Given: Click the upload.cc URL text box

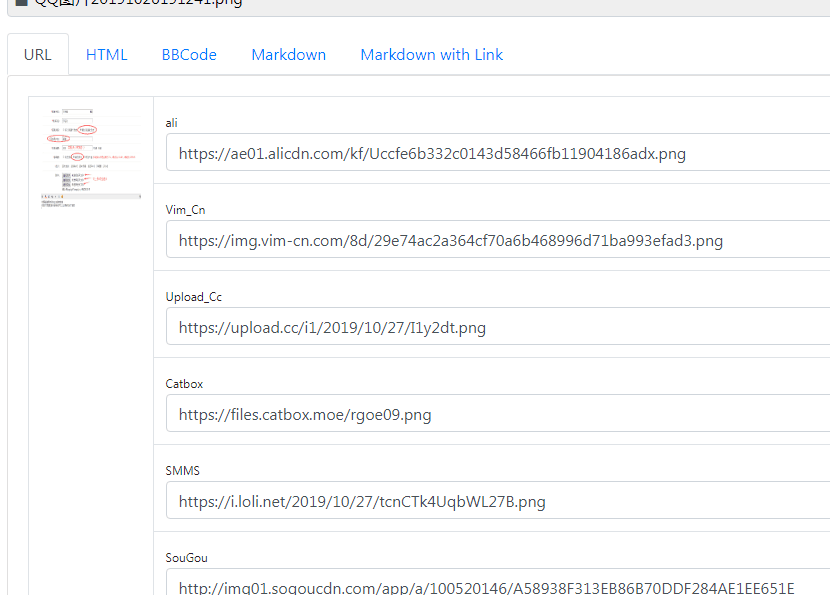Looking at the screenshot, I should (x=497, y=328).
